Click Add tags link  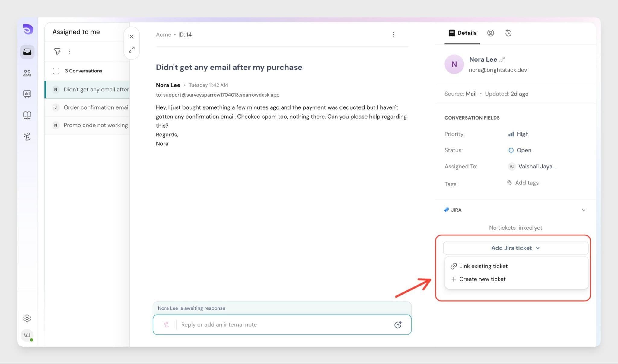point(526,183)
